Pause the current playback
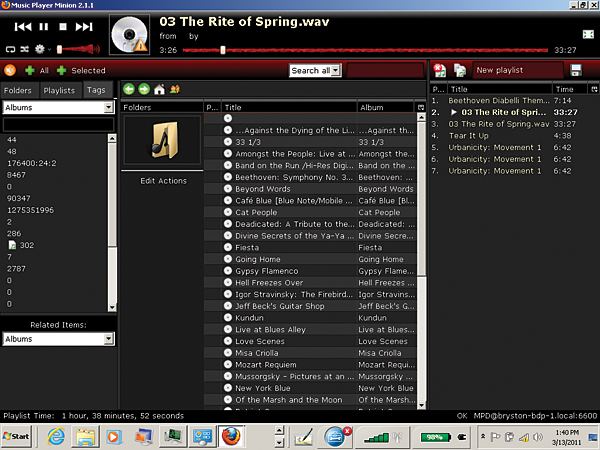 pos(44,26)
